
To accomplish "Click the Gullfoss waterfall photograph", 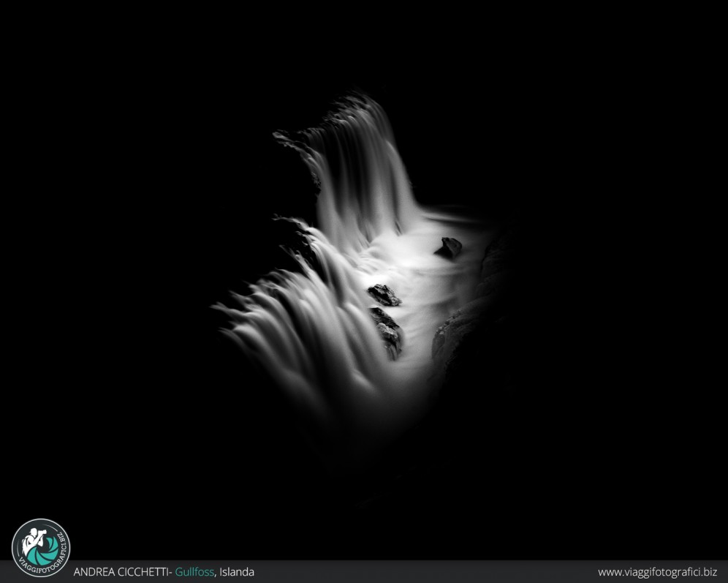I will (364, 280).
